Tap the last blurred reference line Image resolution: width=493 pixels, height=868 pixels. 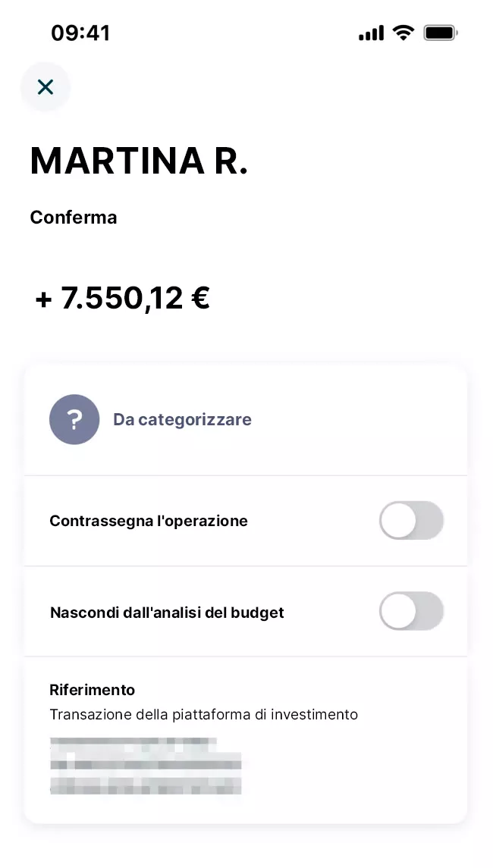[x=146, y=784]
